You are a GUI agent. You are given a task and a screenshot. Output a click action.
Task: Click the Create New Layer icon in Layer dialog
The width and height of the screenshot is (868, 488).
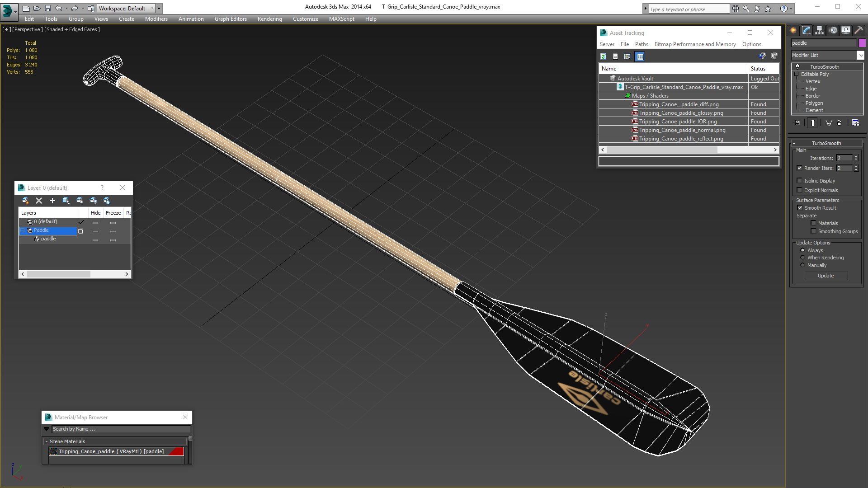pos(25,200)
